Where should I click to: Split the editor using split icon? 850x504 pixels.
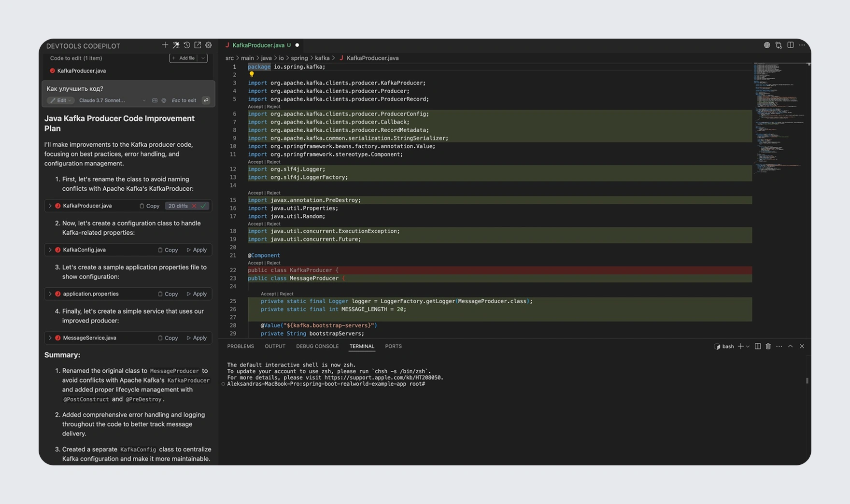pos(791,45)
